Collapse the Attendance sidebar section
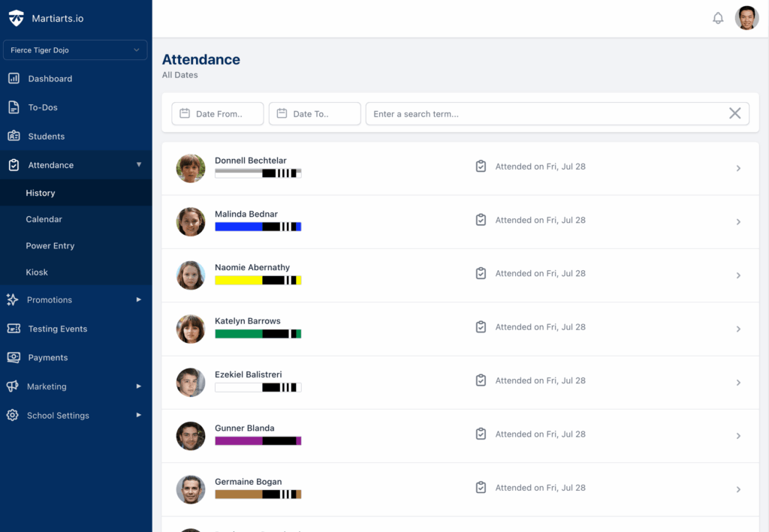 pos(139,165)
